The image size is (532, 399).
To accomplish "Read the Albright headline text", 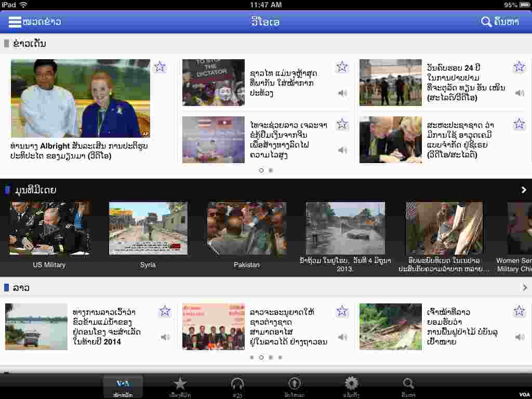I will [79, 151].
